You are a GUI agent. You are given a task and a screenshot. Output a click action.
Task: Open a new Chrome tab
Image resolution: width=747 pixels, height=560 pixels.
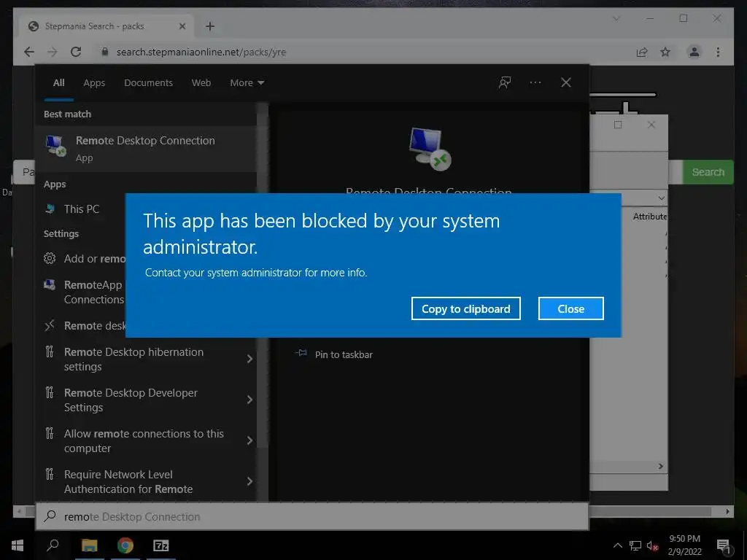pos(209,26)
